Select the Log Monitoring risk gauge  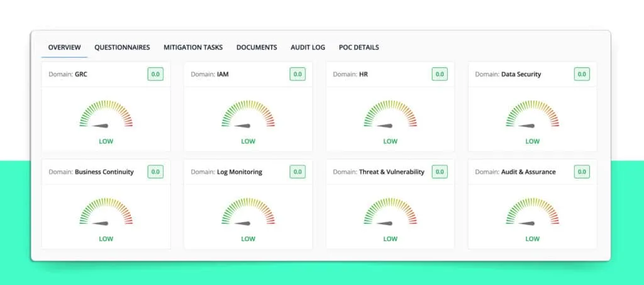click(x=248, y=211)
